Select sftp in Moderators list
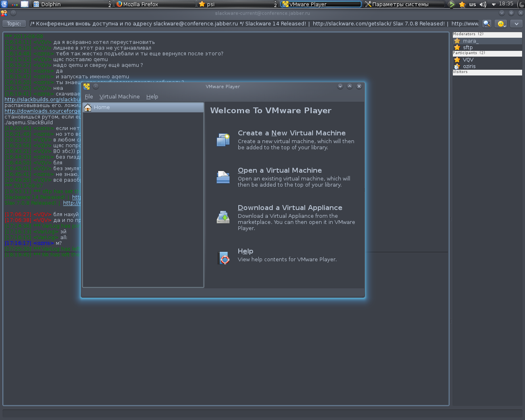The width and height of the screenshot is (525, 420). [x=487, y=48]
